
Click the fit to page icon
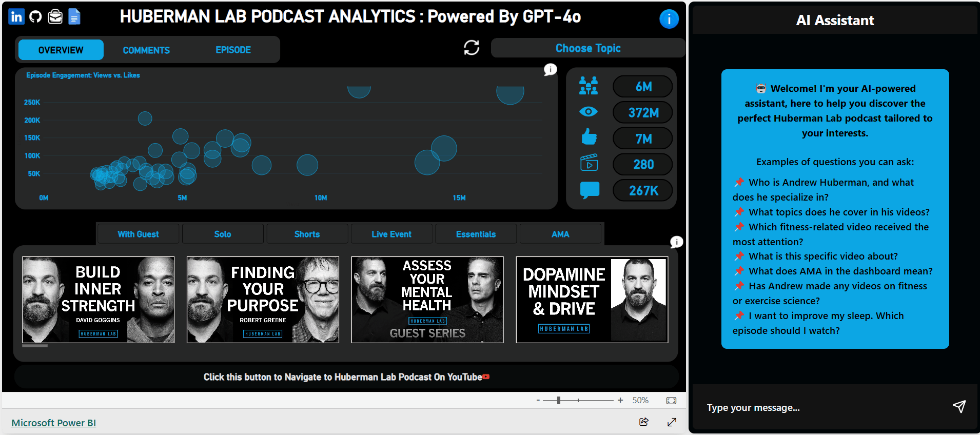(671, 401)
